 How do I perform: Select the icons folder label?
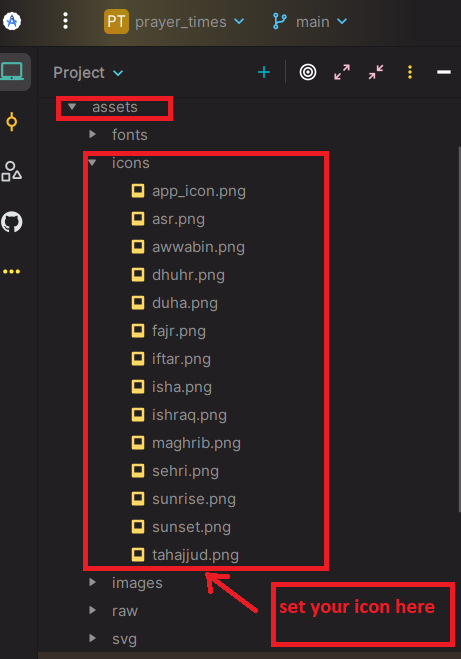coord(131,163)
